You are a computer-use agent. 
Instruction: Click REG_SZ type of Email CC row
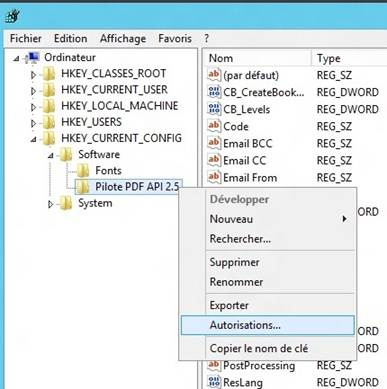tap(334, 161)
